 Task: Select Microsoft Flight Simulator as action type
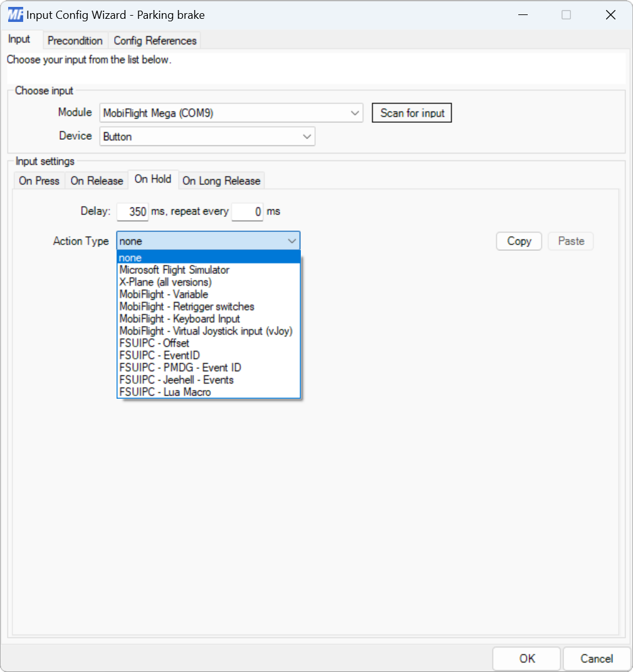[x=174, y=270]
